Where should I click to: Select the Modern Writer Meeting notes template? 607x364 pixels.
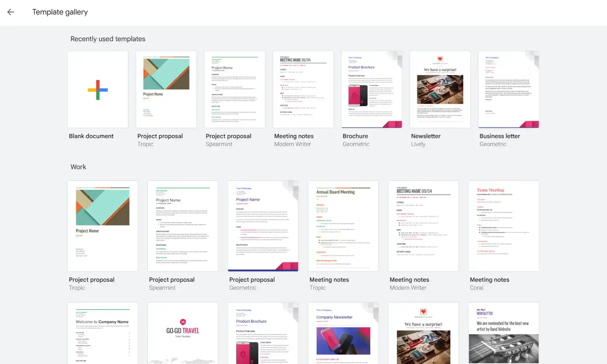[x=303, y=89]
